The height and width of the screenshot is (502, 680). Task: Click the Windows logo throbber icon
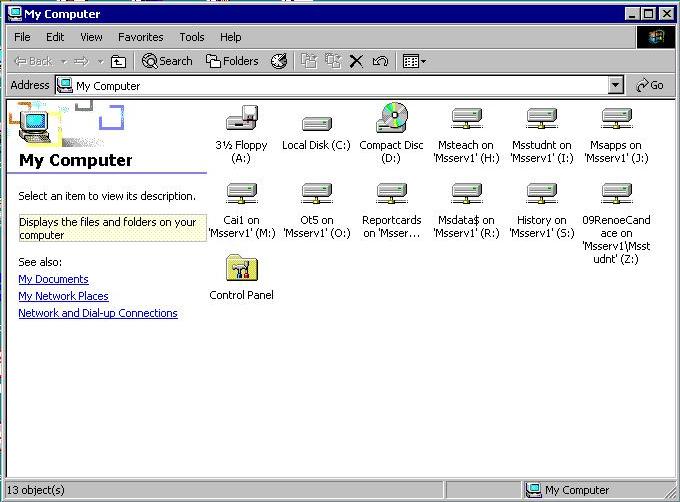tap(656, 37)
